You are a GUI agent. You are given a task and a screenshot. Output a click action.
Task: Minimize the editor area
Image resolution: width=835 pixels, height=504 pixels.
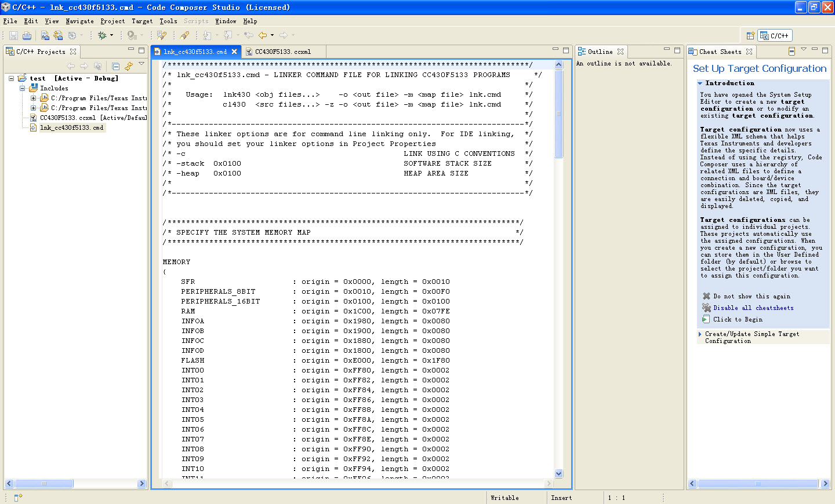[x=556, y=50]
